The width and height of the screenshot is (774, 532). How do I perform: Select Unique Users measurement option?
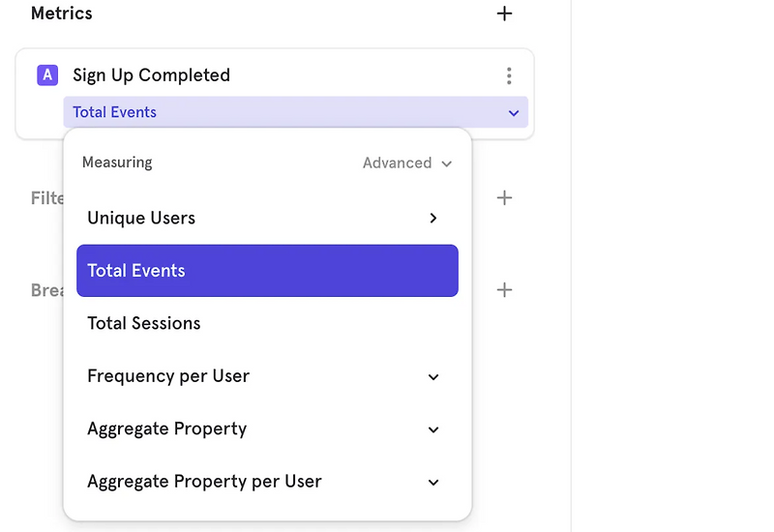[x=141, y=219]
